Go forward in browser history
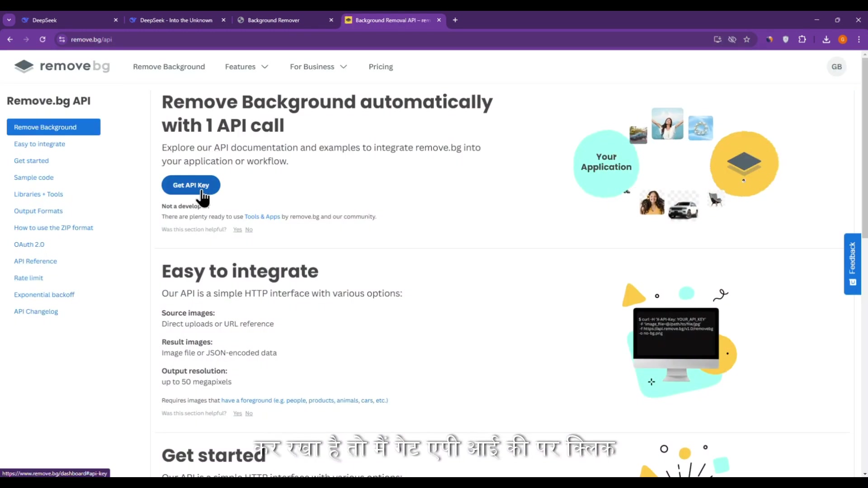This screenshot has width=868, height=488. [x=26, y=39]
